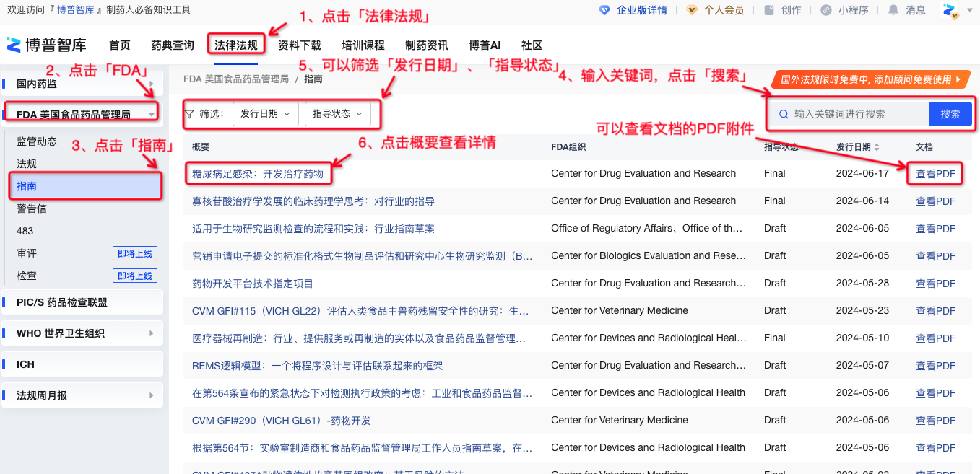Open 适用于生物研究监测检查的流程和实践 guidance
The width and height of the screenshot is (980, 474).
[313, 229]
